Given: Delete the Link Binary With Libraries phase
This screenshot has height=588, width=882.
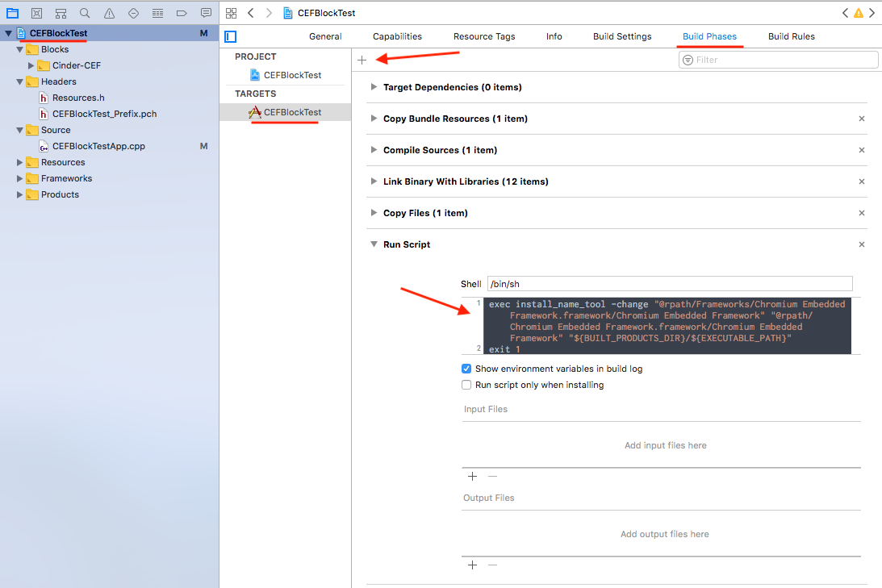Looking at the screenshot, I should point(861,181).
